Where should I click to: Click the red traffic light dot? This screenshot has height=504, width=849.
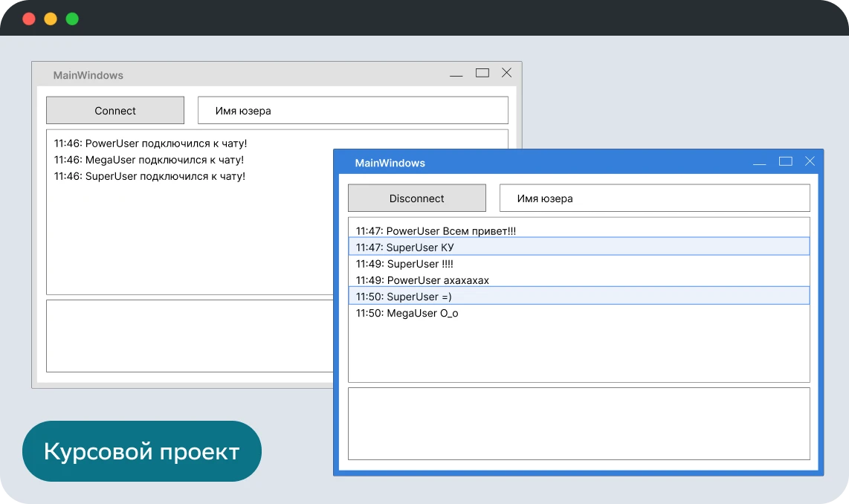click(29, 19)
